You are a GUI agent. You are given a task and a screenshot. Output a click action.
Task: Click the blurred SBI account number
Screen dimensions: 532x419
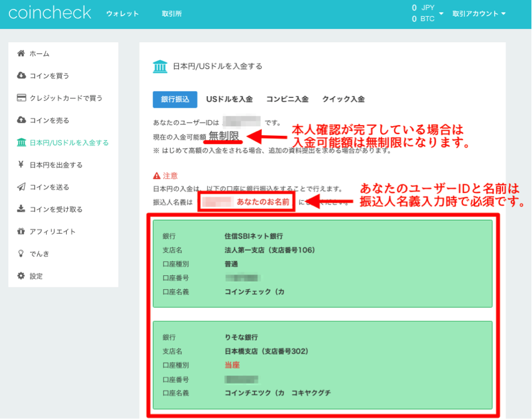point(243,278)
